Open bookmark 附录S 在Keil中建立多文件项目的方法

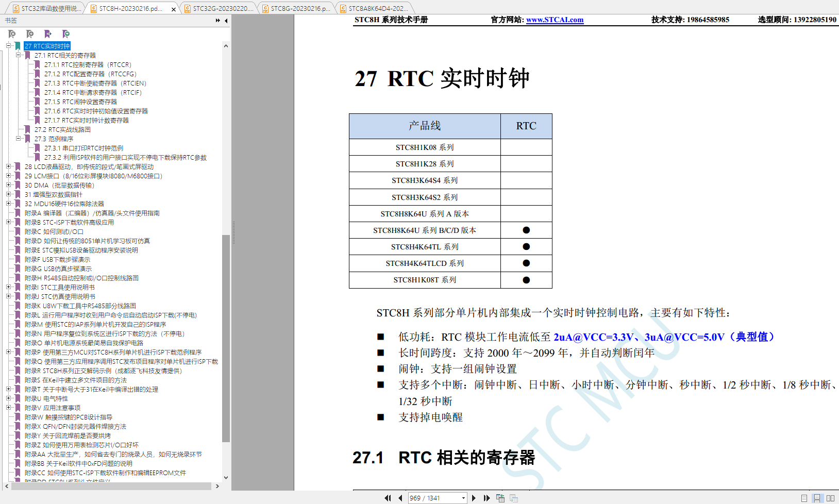click(76, 380)
